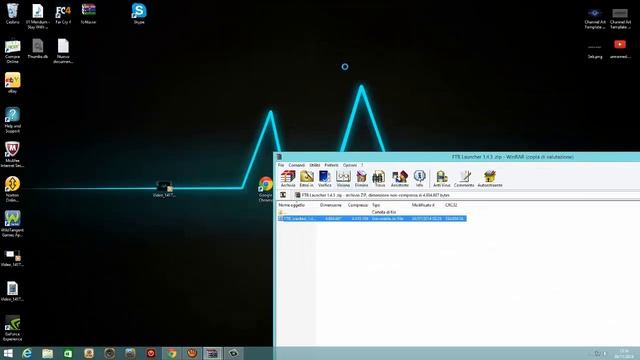Switch to WinRAR in the taskbar

[213, 353]
